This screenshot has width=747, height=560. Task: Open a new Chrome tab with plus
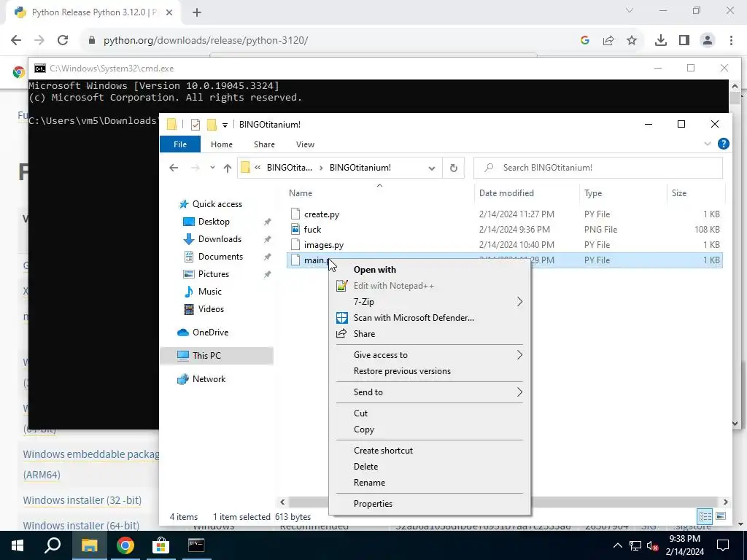coord(197,13)
